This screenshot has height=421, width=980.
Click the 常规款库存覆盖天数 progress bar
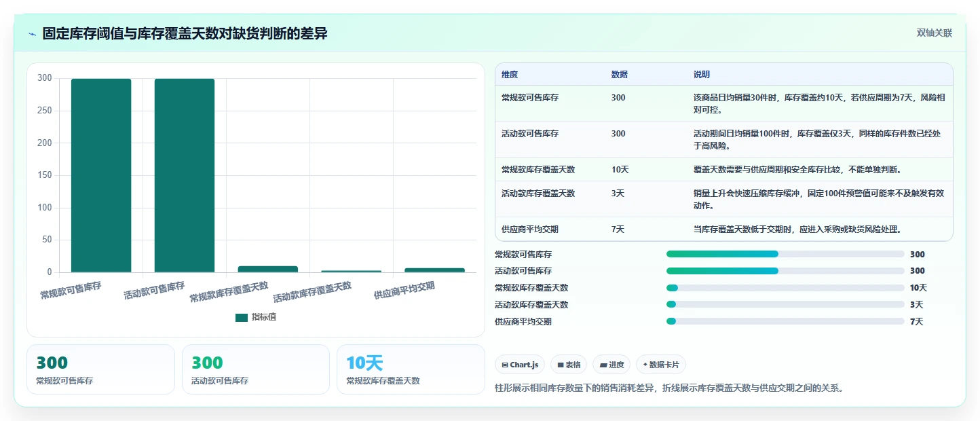coord(785,288)
